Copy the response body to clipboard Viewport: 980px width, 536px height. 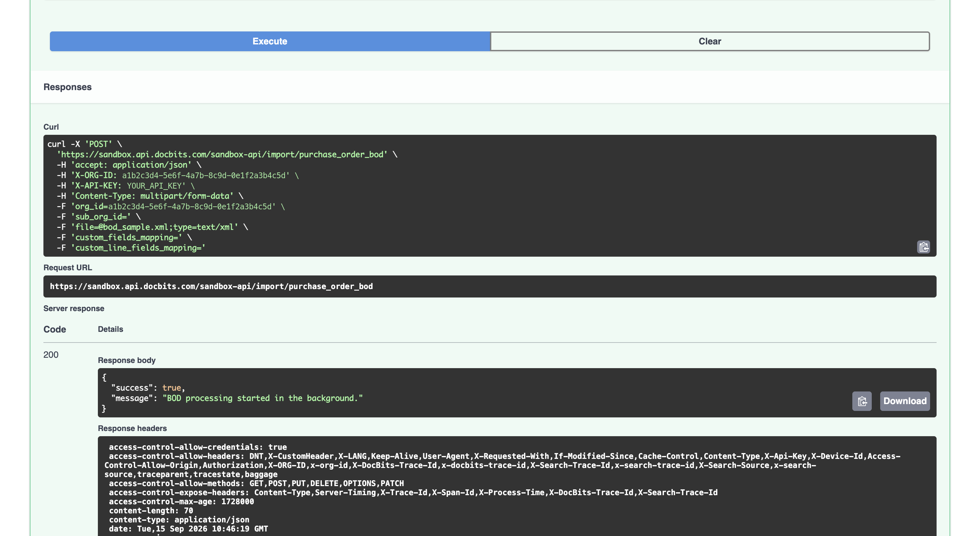tap(862, 401)
